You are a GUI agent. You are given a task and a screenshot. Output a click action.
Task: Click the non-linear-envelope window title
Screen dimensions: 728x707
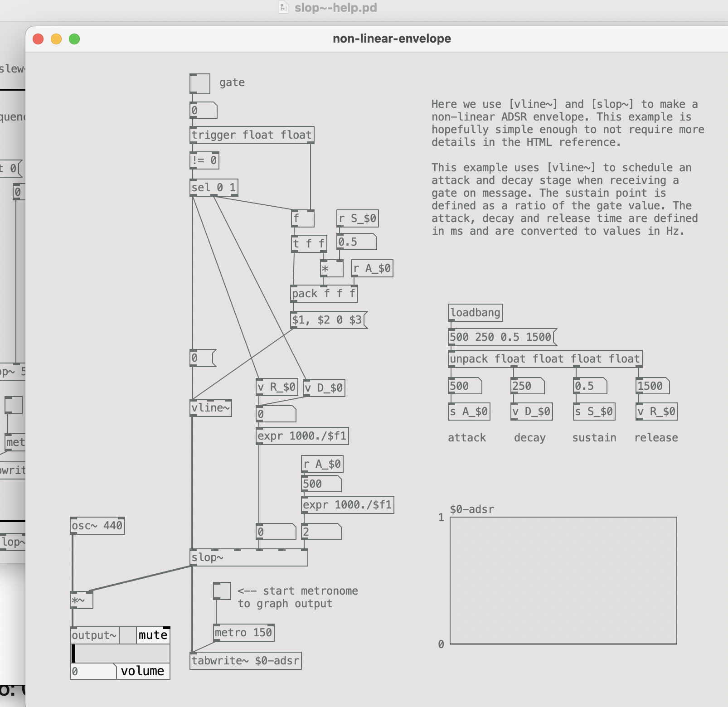tap(392, 39)
